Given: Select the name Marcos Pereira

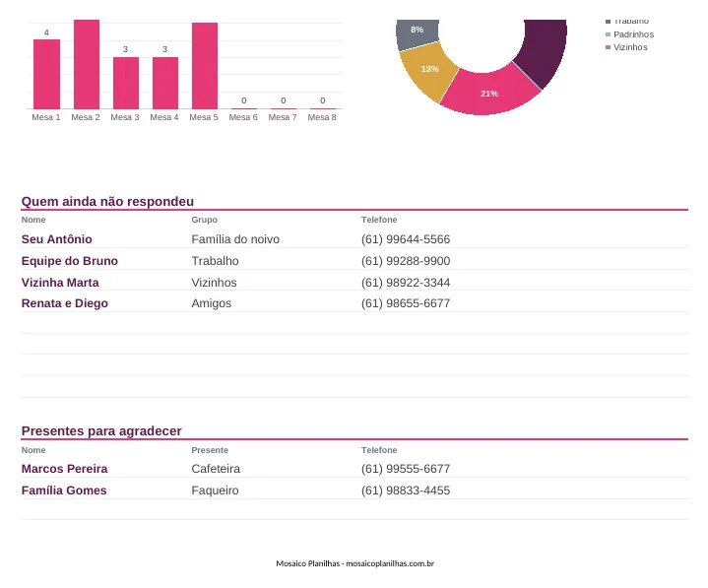Looking at the screenshot, I should click(65, 469).
